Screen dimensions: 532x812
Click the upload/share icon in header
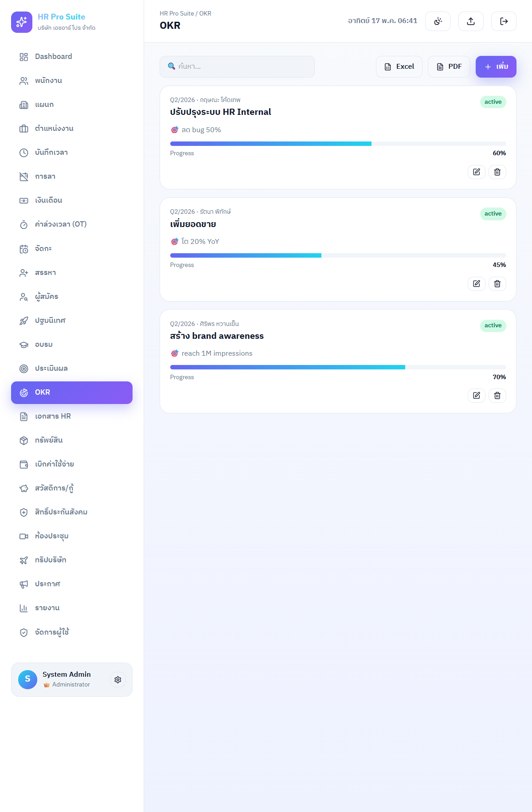(x=471, y=21)
